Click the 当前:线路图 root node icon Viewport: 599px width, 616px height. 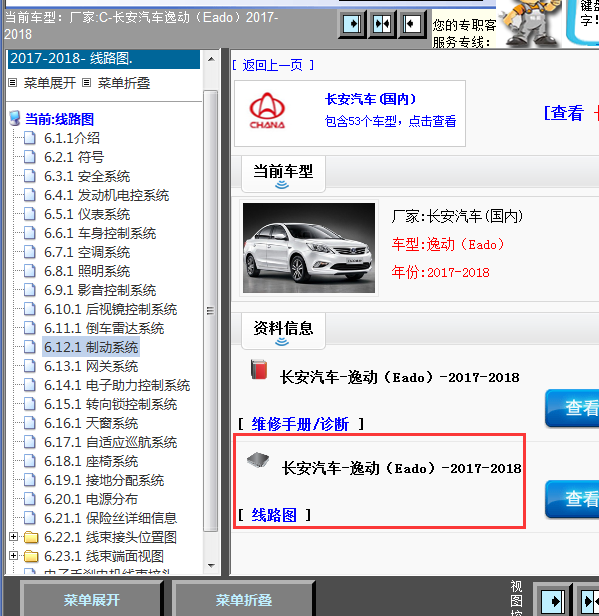click(x=15, y=118)
